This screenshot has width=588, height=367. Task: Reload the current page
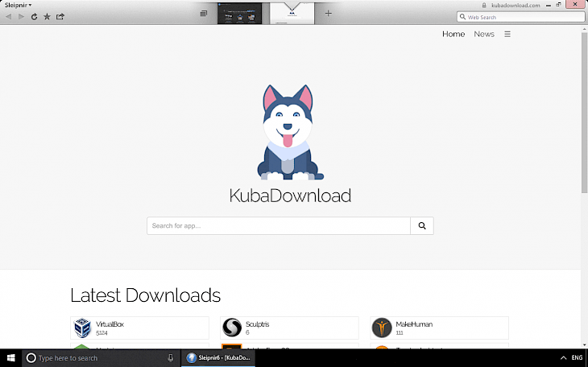[34, 16]
